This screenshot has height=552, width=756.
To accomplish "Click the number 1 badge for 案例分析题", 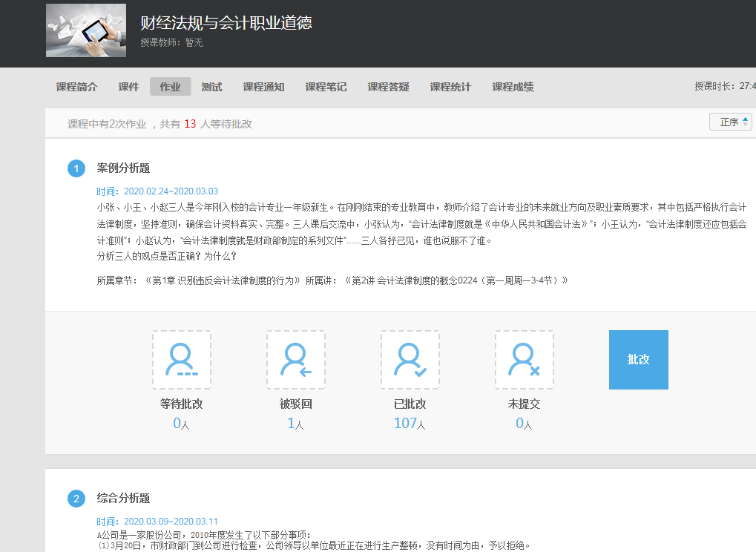I will pos(77,168).
